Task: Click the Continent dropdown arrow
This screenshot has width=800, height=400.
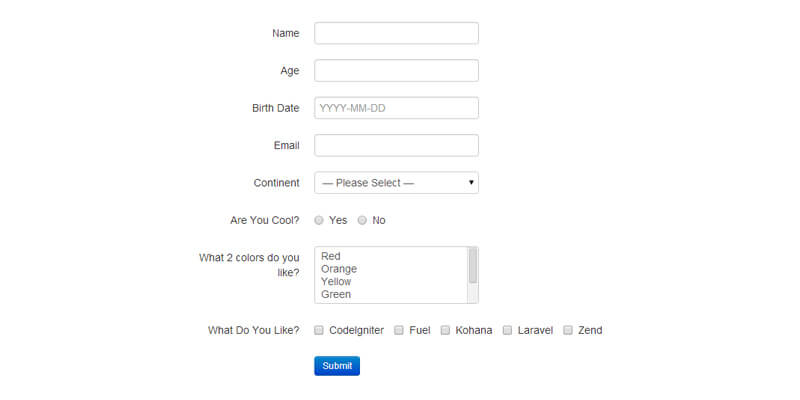Action: 471,183
